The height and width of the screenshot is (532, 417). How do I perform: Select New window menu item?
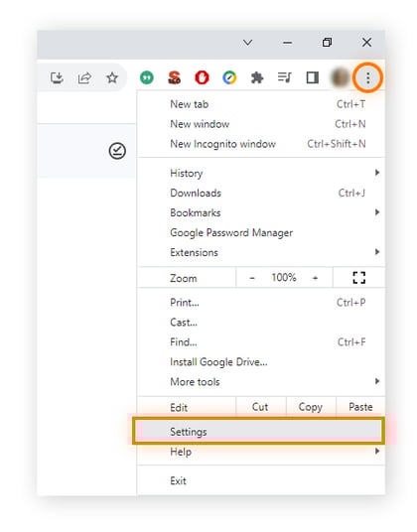click(261, 124)
